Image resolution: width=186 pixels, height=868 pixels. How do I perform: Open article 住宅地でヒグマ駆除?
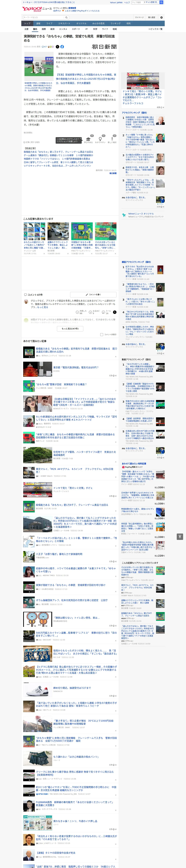pos(84,454)
